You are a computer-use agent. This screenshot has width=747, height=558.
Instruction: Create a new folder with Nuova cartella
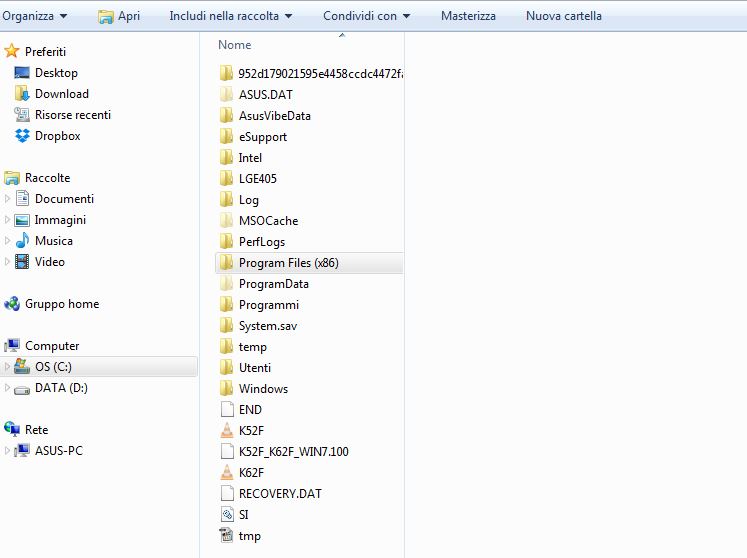coord(564,16)
